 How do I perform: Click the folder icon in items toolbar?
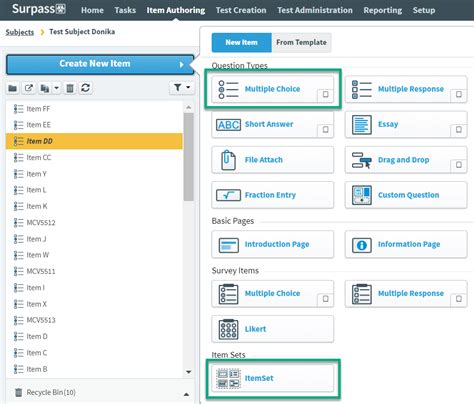tap(13, 88)
